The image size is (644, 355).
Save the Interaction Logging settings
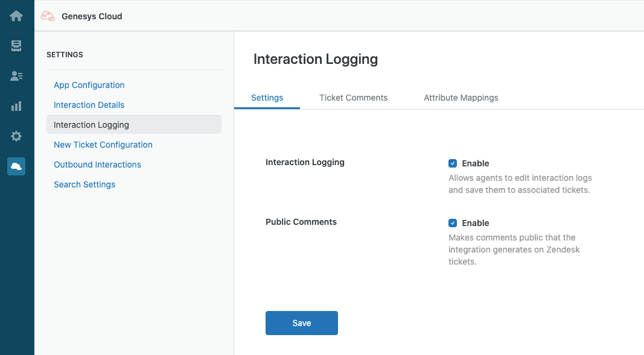pos(301,322)
